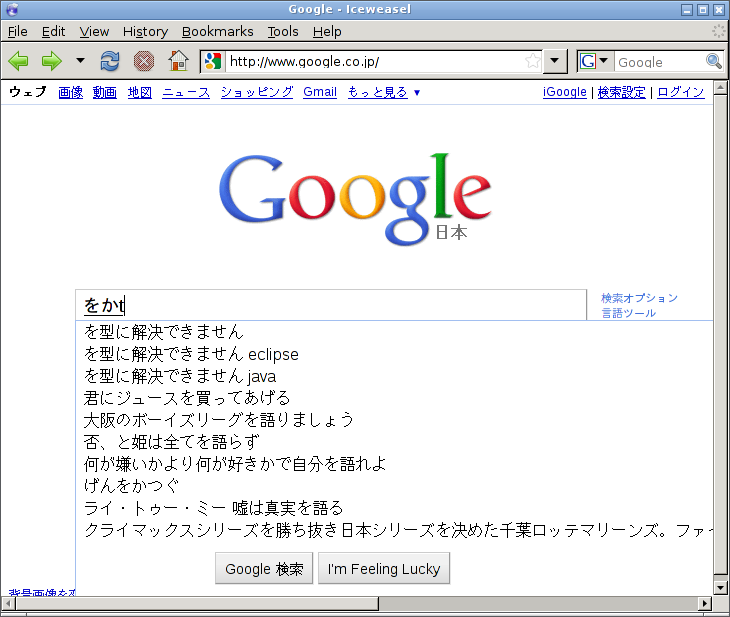Open the Help menu

(x=327, y=31)
